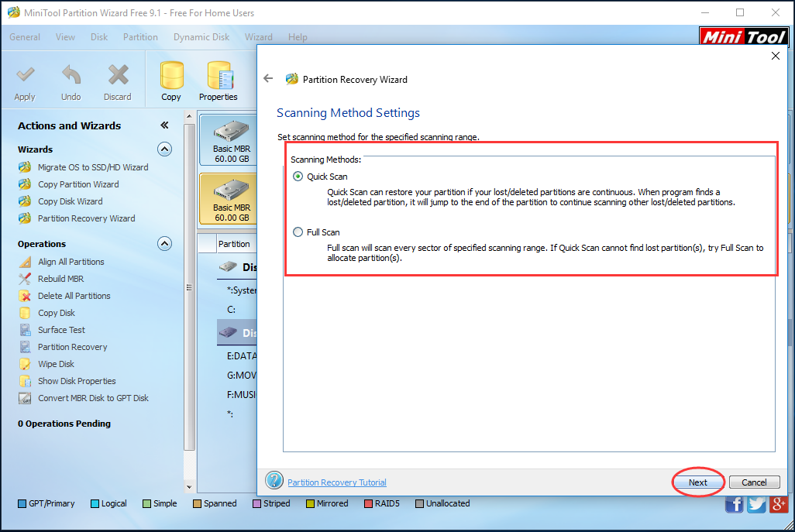This screenshot has height=532, width=795.
Task: Open the Disk menu
Action: [99, 37]
